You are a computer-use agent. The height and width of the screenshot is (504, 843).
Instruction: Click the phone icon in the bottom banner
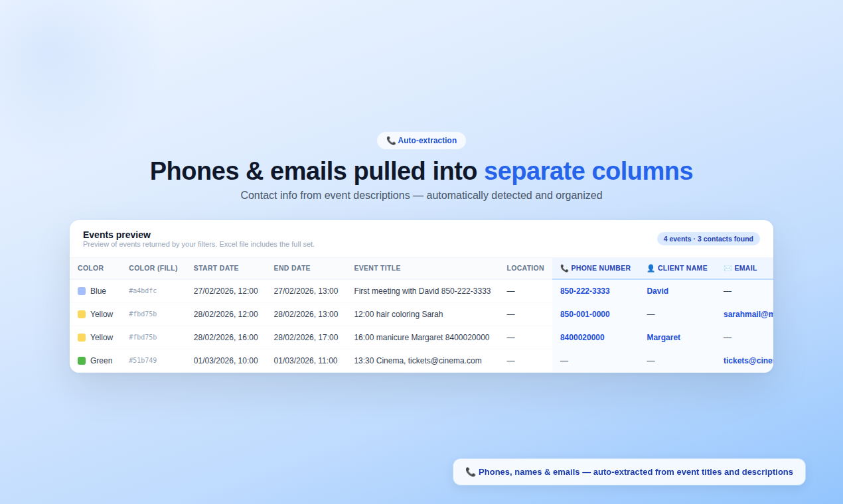(471, 472)
